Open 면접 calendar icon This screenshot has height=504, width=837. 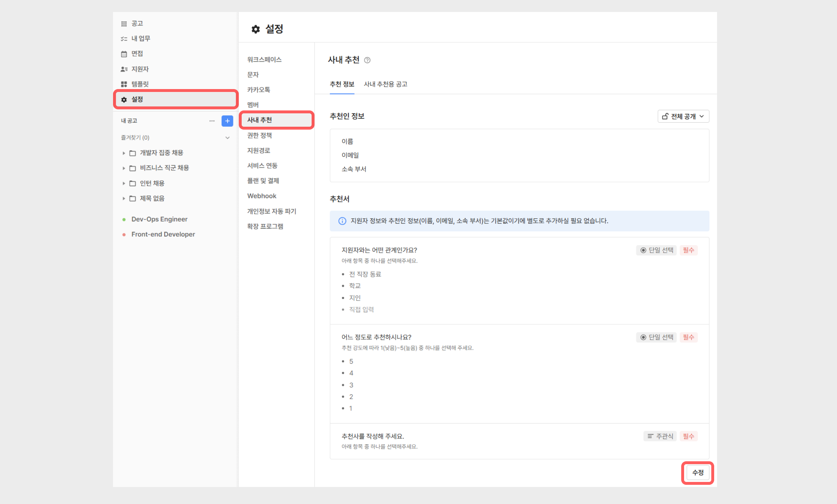pyautogui.click(x=124, y=54)
